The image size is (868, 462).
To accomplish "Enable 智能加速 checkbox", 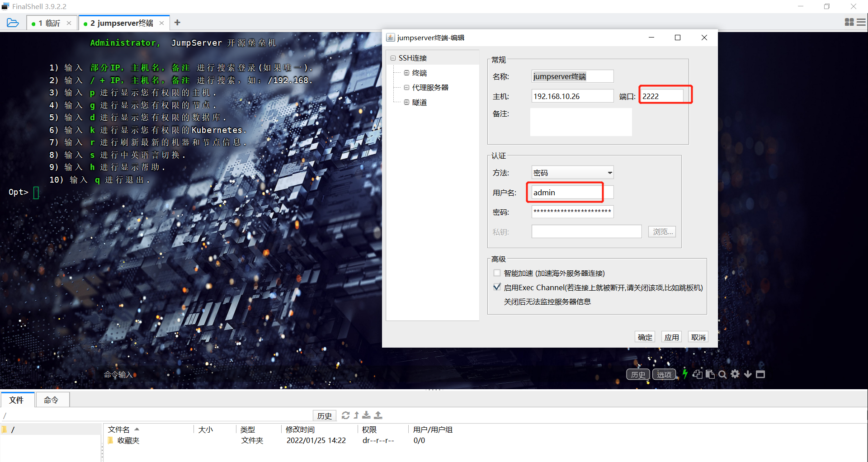I will tap(497, 273).
